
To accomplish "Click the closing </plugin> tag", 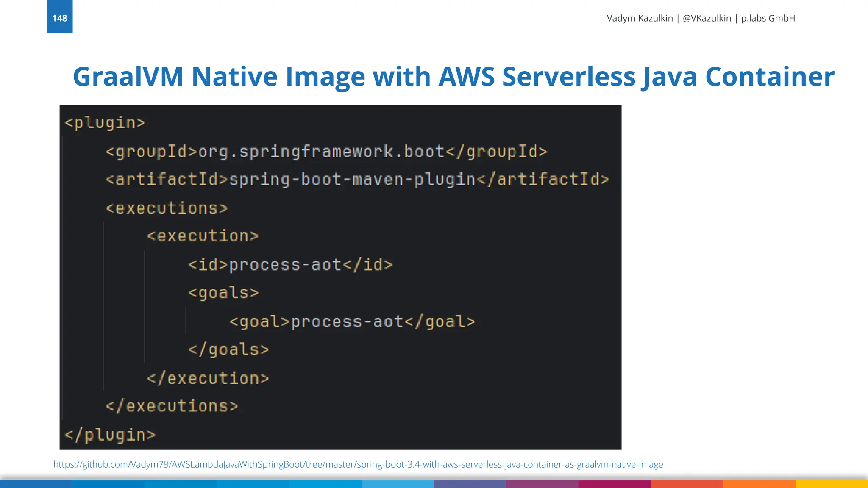I will [110, 435].
